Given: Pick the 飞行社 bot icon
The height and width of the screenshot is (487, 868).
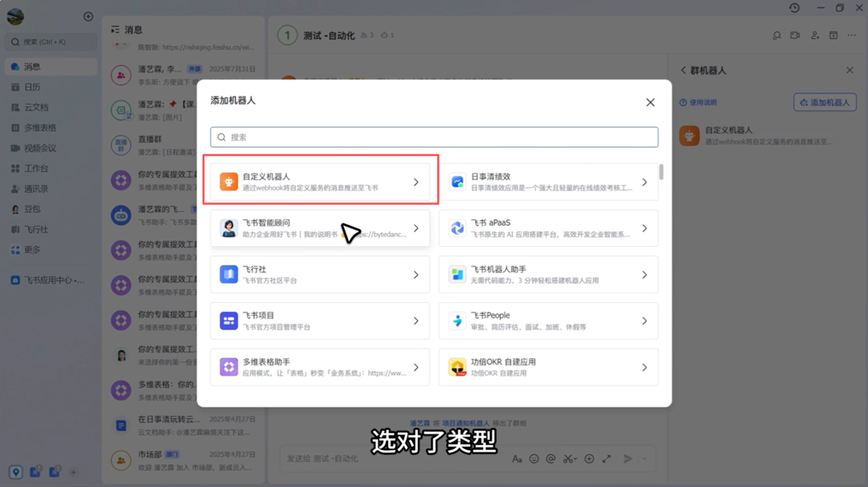Looking at the screenshot, I should point(228,275).
